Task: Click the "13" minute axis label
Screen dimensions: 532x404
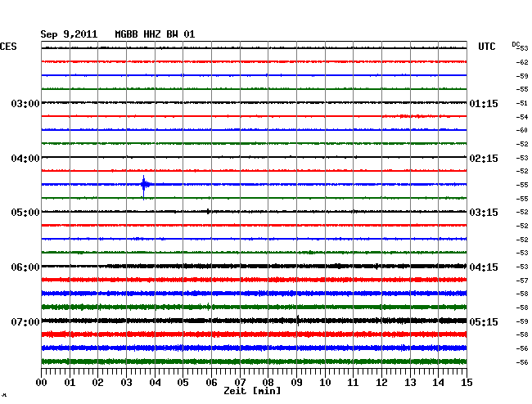Action: [x=410, y=383]
